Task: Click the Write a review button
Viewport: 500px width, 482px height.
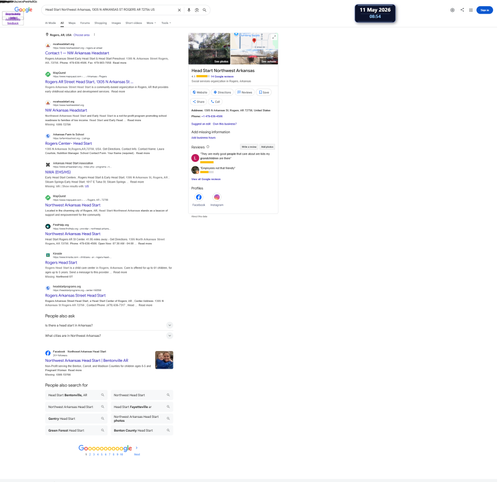Action: pyautogui.click(x=249, y=147)
